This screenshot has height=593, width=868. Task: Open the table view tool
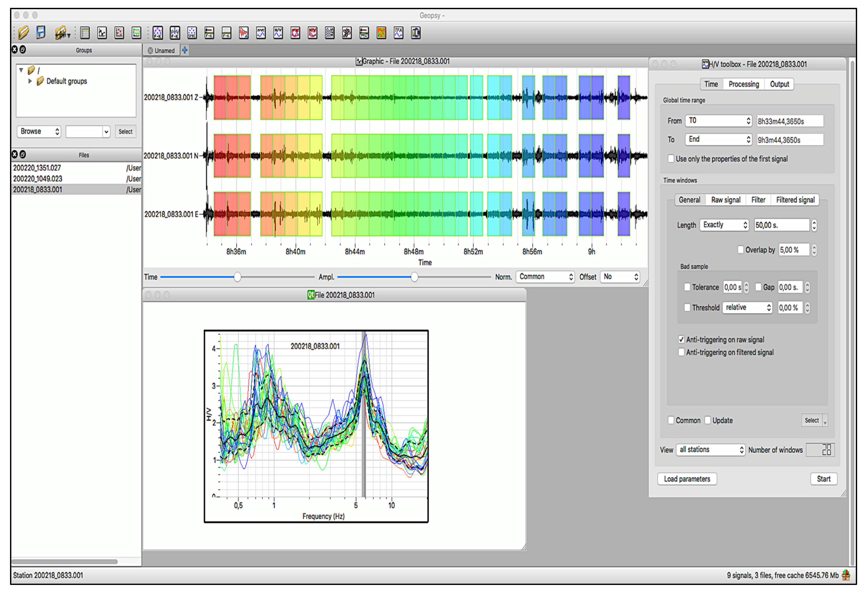(x=85, y=33)
